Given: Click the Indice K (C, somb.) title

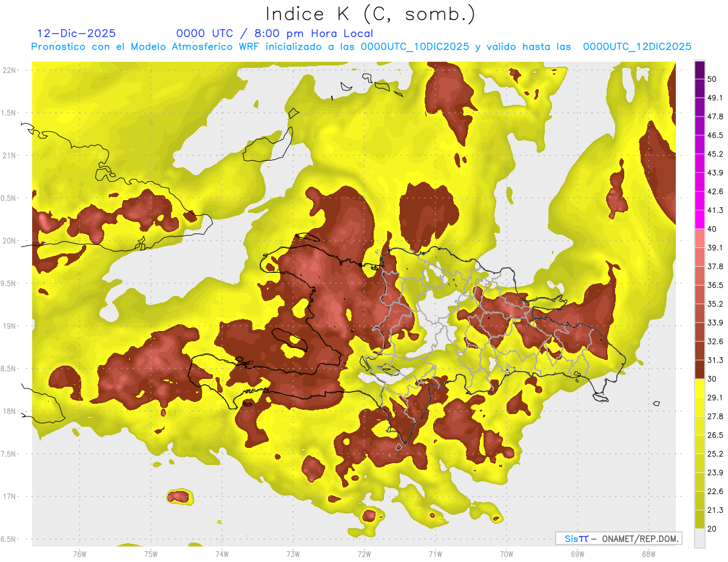Looking at the screenshot, I should point(371,14).
